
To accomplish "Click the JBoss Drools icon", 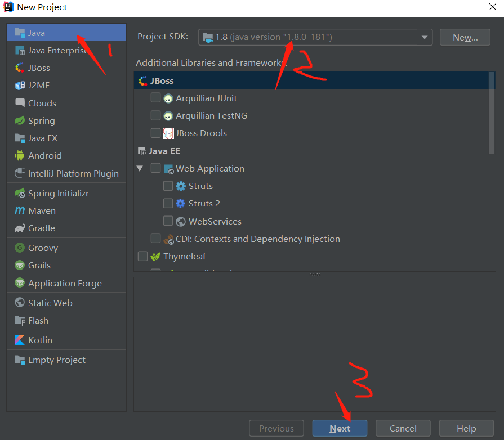I will tap(168, 133).
